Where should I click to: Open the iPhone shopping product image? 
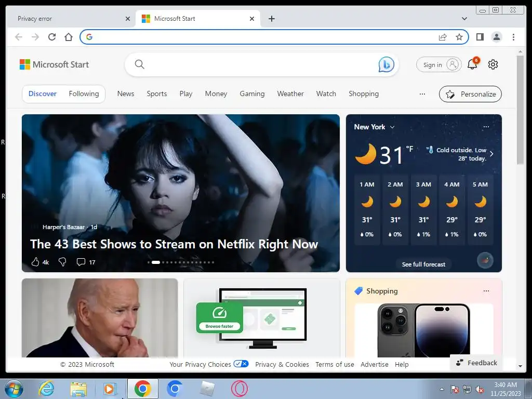[424, 330]
